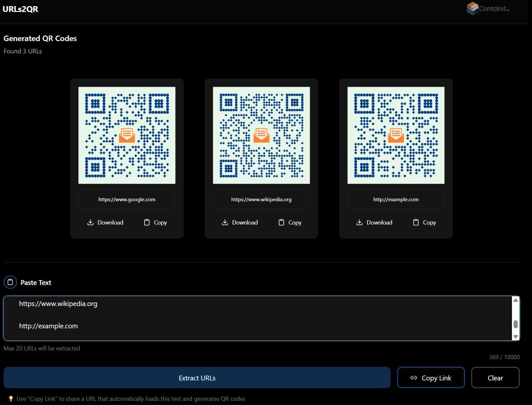Click scroll-up arrow in the text area
532x405 pixels.
[x=516, y=300]
